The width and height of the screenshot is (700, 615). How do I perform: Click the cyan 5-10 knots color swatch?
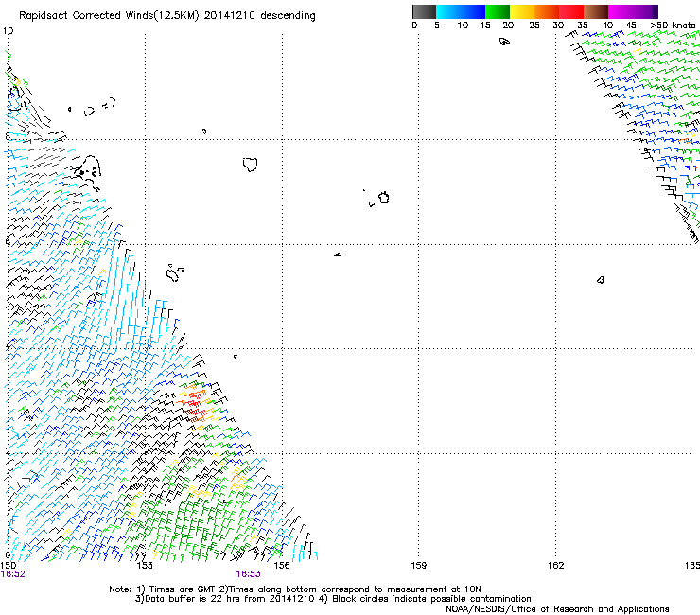click(448, 11)
